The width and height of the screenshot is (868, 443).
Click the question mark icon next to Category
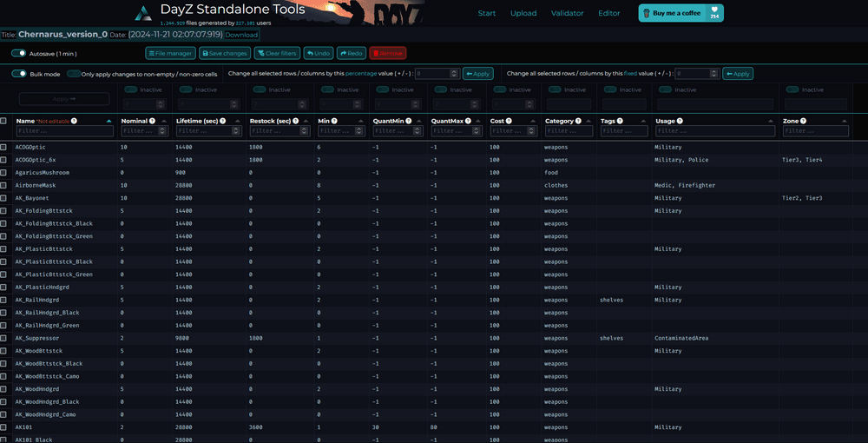click(579, 121)
